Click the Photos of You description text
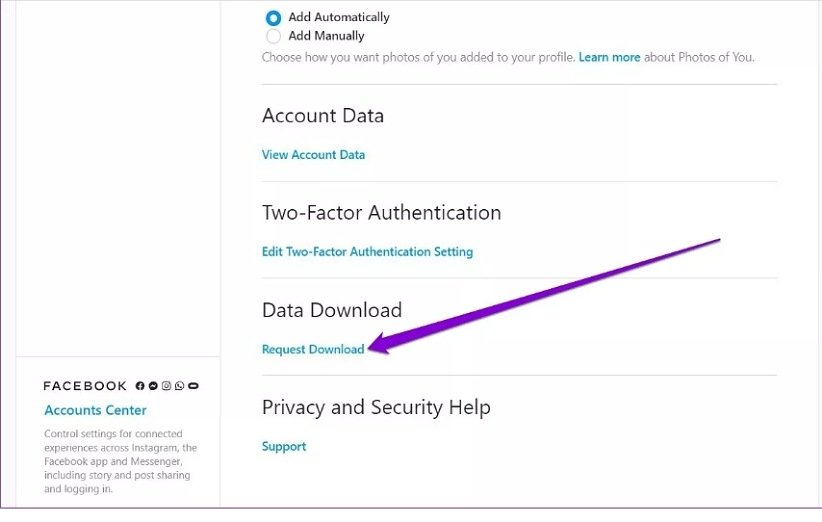 [418, 58]
